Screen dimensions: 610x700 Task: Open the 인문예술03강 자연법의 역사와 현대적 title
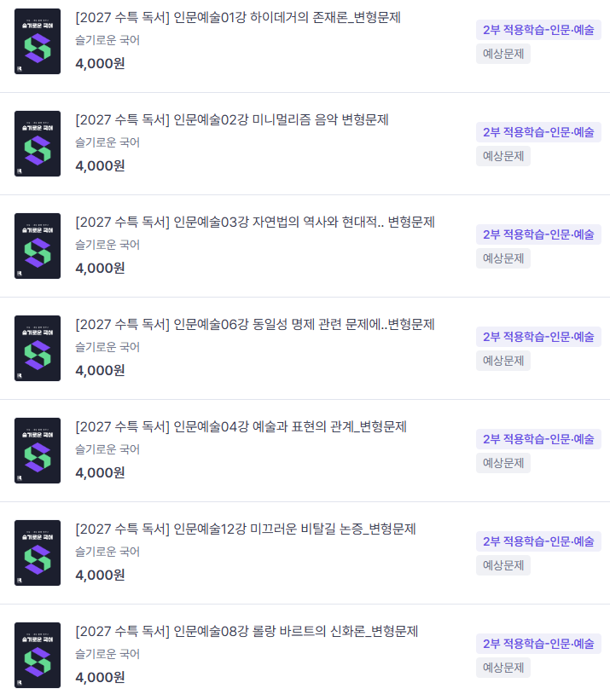click(255, 223)
